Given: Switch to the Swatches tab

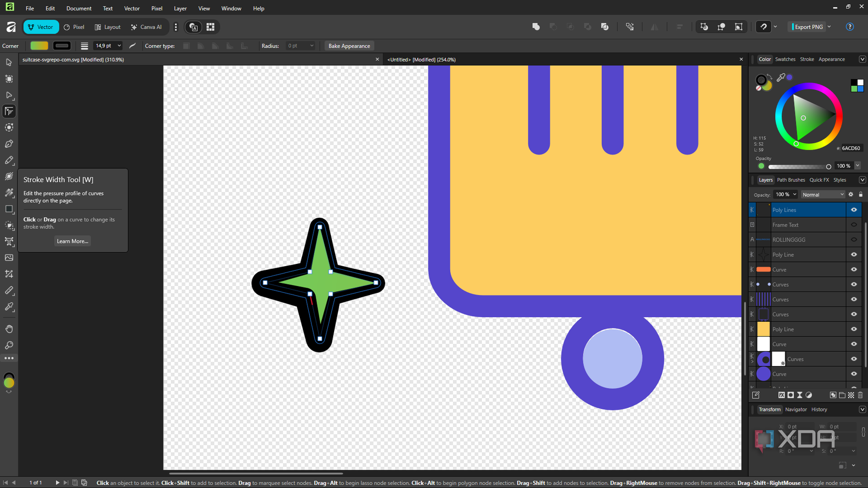Looking at the screenshot, I should (x=785, y=59).
